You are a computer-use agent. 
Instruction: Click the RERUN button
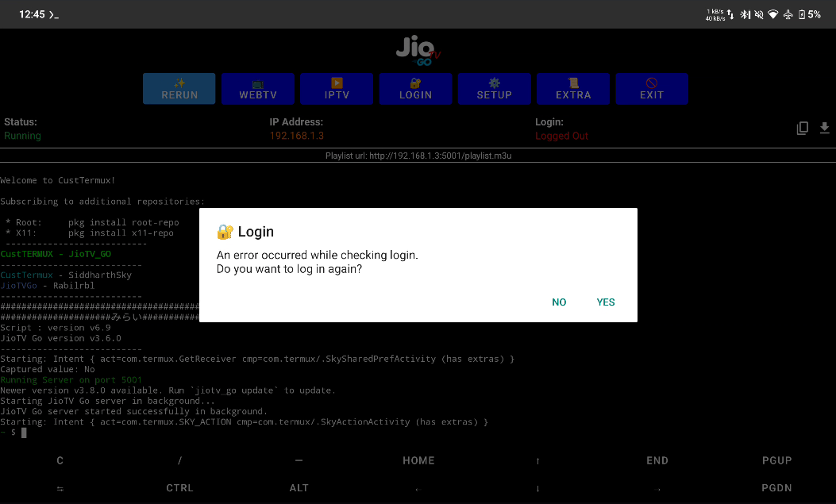click(x=179, y=89)
